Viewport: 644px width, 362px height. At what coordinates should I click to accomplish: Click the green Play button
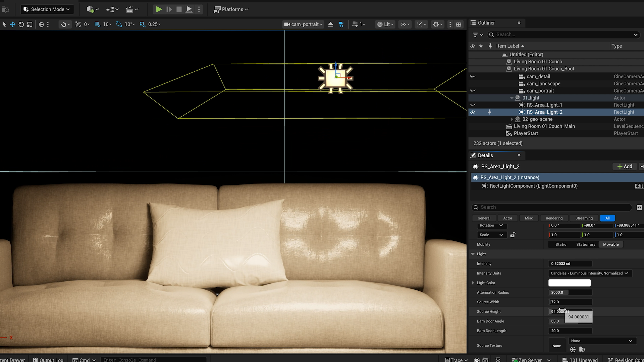pyautogui.click(x=159, y=9)
